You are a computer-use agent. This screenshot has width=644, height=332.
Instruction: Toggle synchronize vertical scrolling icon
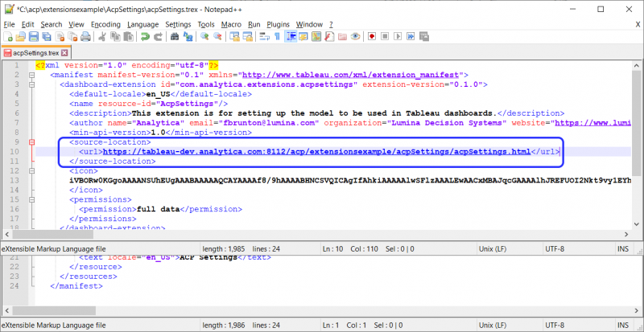pyautogui.click(x=234, y=37)
